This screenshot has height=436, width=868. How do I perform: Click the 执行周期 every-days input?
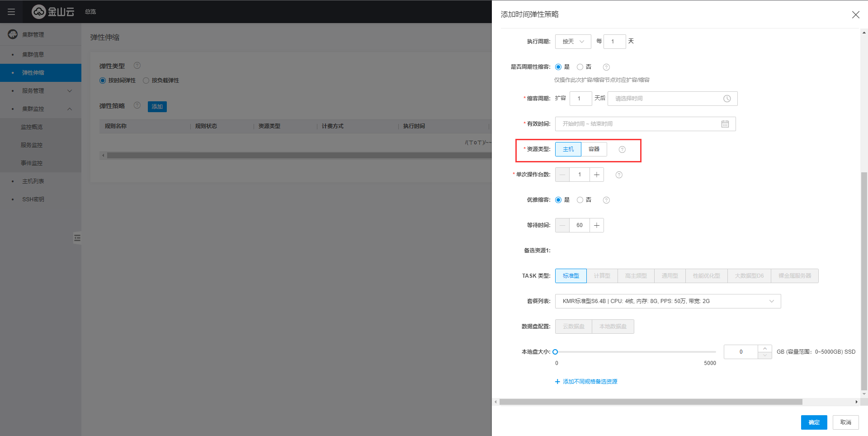[615, 42]
